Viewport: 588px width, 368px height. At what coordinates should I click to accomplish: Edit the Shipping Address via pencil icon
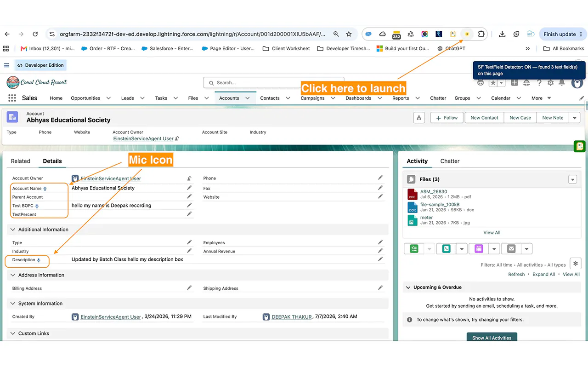380,287
